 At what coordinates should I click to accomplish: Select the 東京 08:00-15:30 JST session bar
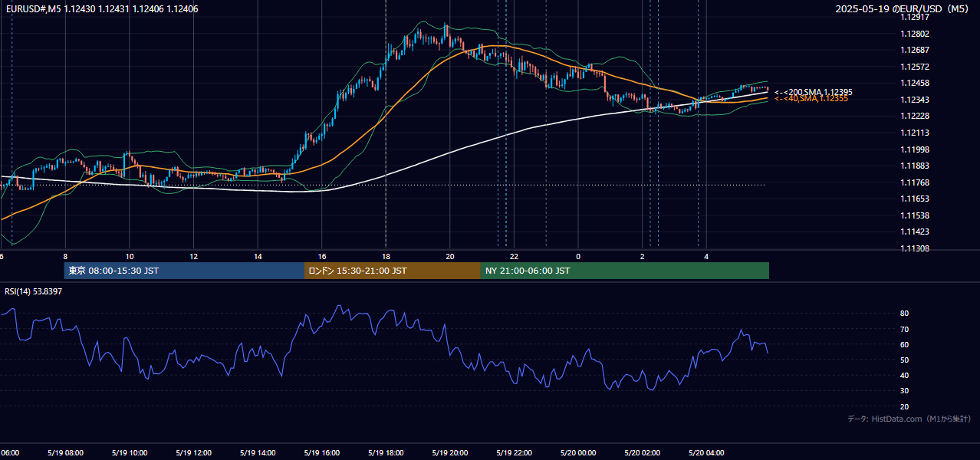click(x=184, y=271)
